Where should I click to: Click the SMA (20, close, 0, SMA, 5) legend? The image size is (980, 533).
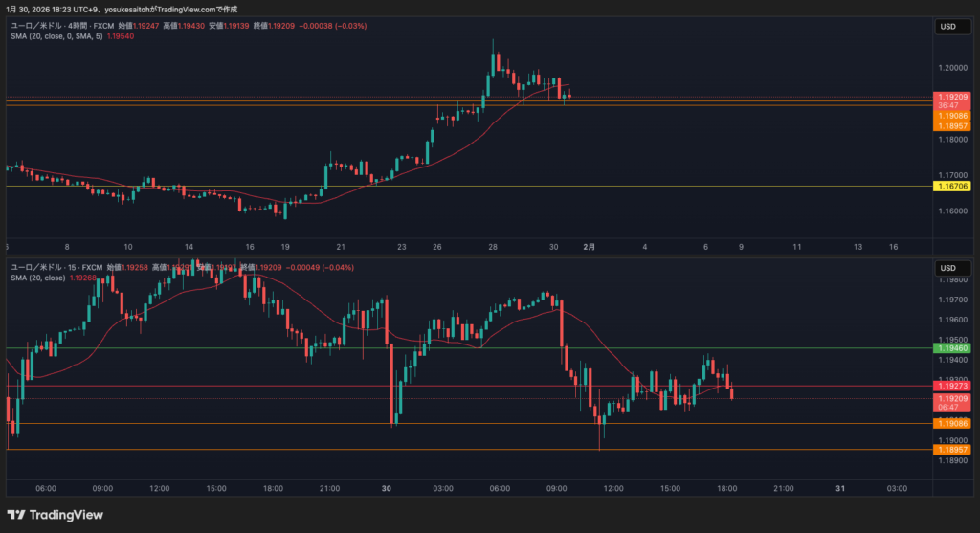(65, 36)
